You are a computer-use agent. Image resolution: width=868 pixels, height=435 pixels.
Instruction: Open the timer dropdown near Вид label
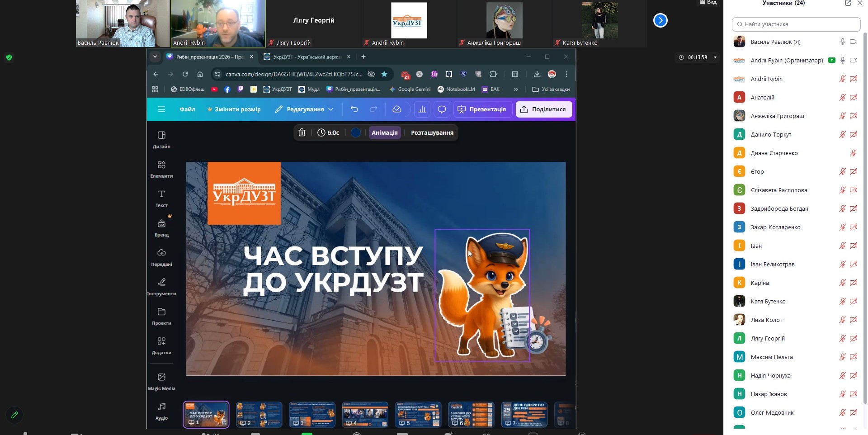(715, 57)
